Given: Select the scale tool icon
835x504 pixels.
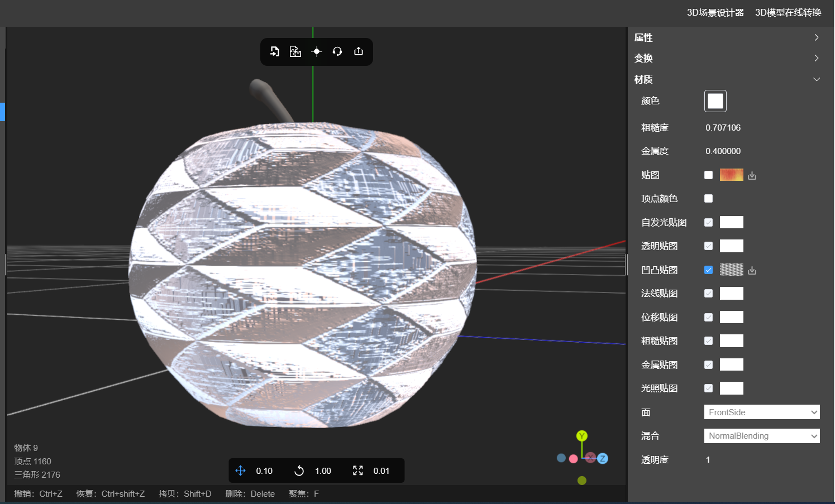Looking at the screenshot, I should (358, 471).
